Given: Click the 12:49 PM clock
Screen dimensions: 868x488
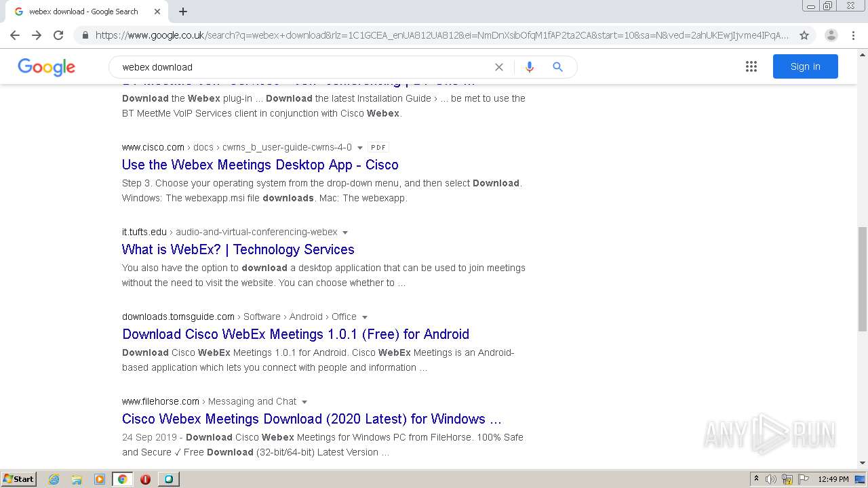Looking at the screenshot, I should (x=833, y=479).
